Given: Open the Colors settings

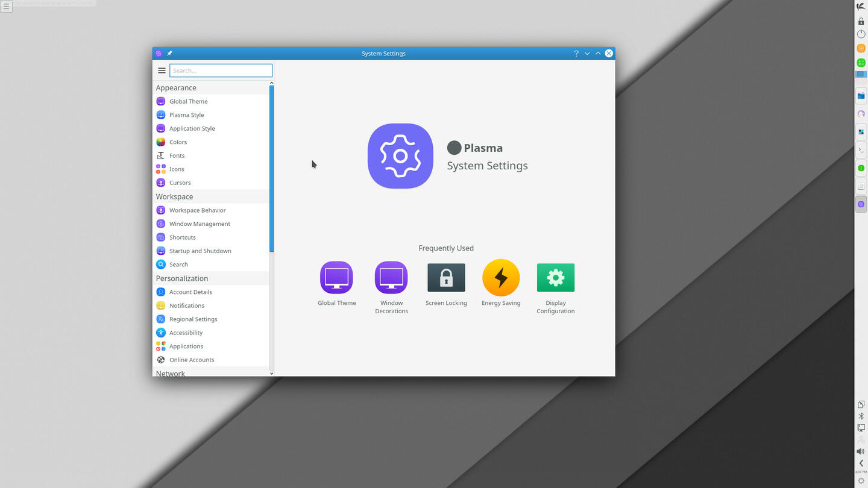Looking at the screenshot, I should tap(210, 142).
